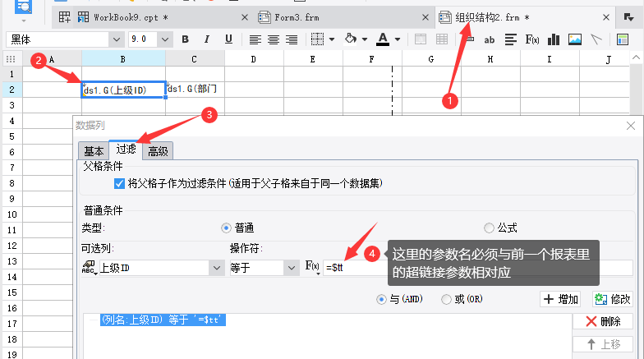Toggle bold formatting
The height and width of the screenshot is (359, 644).
[x=186, y=39]
